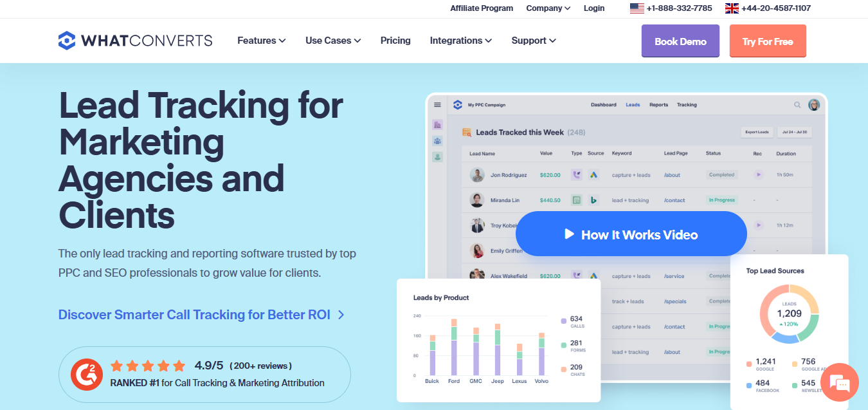Click the Keyword column header

tap(622, 154)
